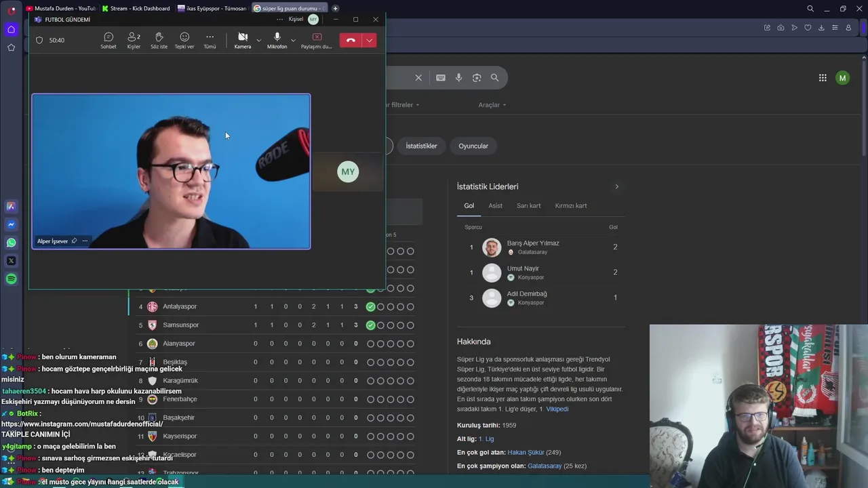Open the Vikipedi link
868x488 pixels.
[x=557, y=409]
